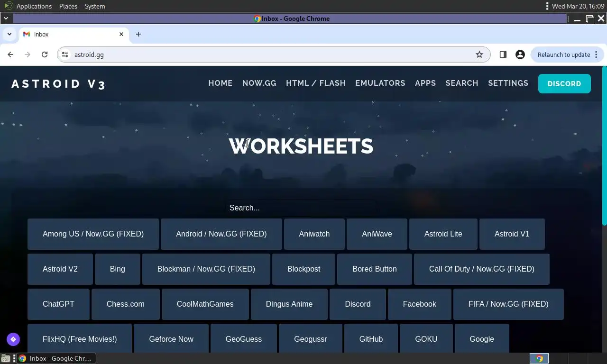Open NOW.GG navigation link
The height and width of the screenshot is (364, 607).
coord(259,83)
